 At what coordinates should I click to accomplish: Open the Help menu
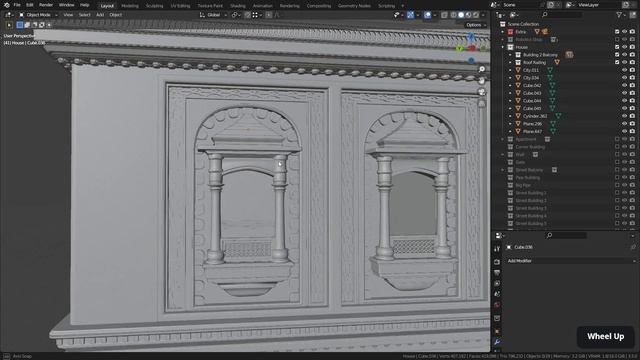[84, 5]
